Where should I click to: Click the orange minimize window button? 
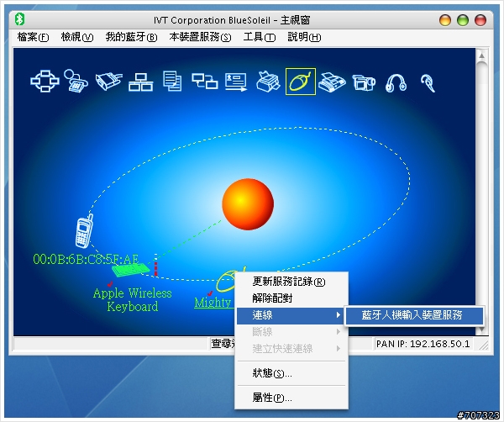click(x=445, y=20)
